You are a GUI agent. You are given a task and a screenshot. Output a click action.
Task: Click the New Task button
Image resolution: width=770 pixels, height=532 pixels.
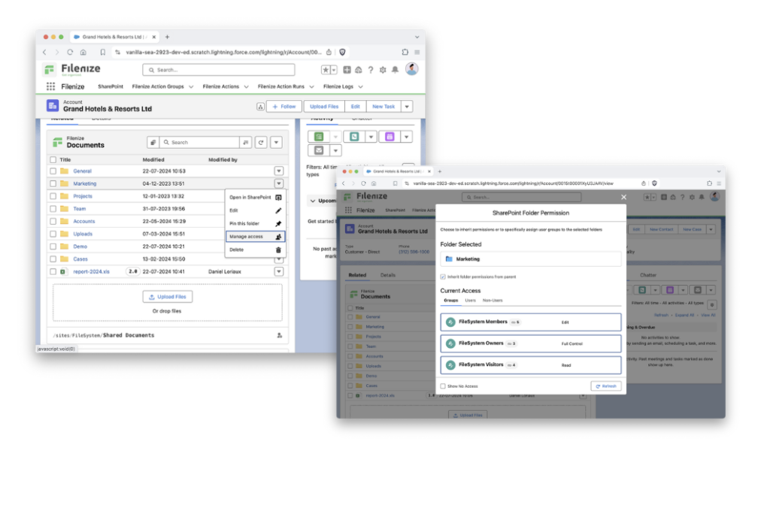383,107
